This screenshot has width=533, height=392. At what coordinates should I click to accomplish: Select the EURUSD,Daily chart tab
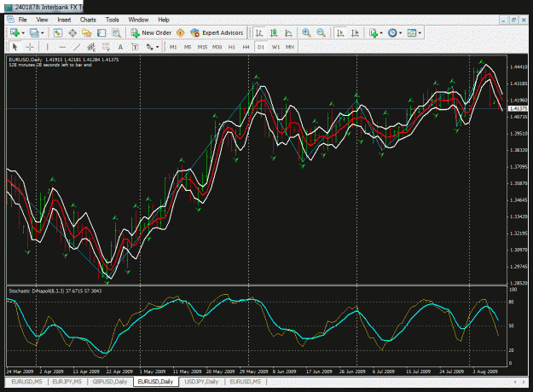[x=156, y=382]
